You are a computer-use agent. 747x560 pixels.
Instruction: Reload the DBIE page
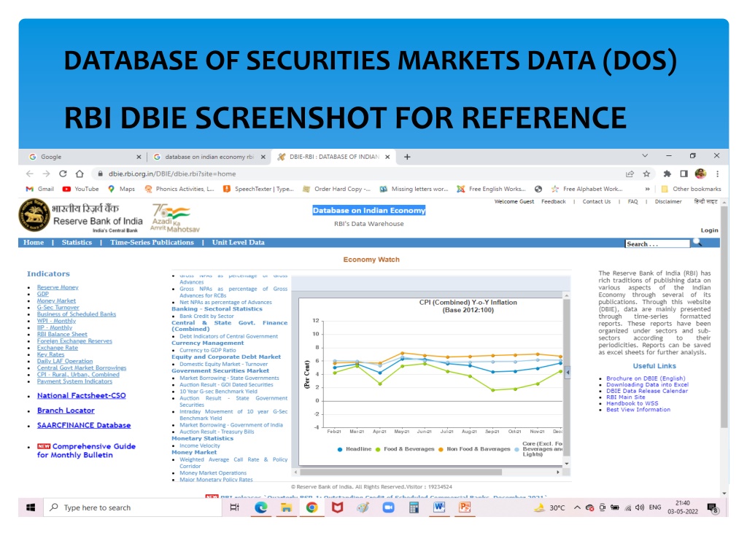(x=63, y=174)
